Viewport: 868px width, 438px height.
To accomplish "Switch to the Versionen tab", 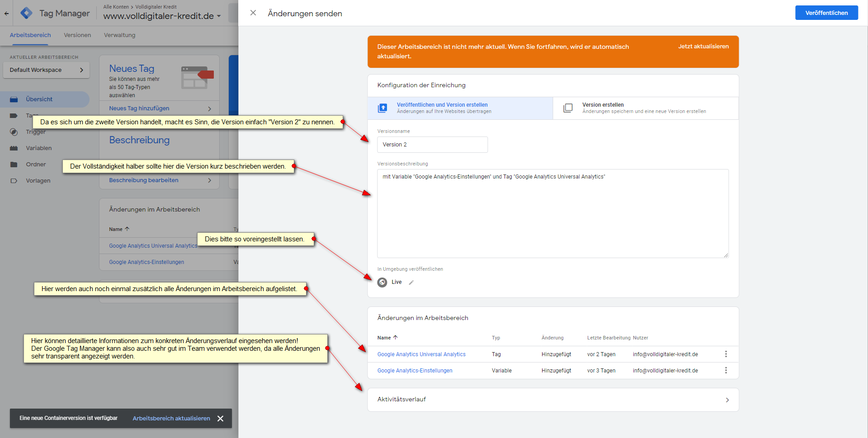I will click(77, 35).
